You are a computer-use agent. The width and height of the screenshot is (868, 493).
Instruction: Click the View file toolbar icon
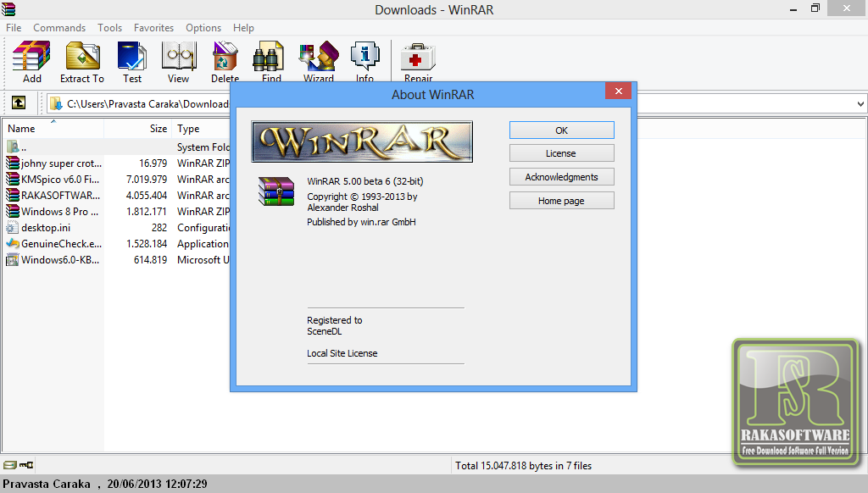[x=178, y=56]
